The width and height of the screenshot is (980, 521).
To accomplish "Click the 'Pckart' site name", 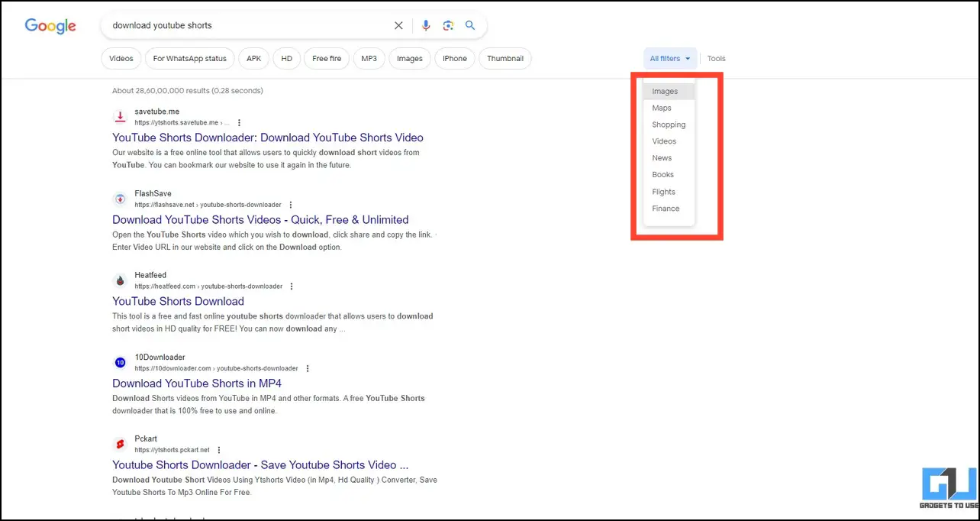I will tap(146, 439).
